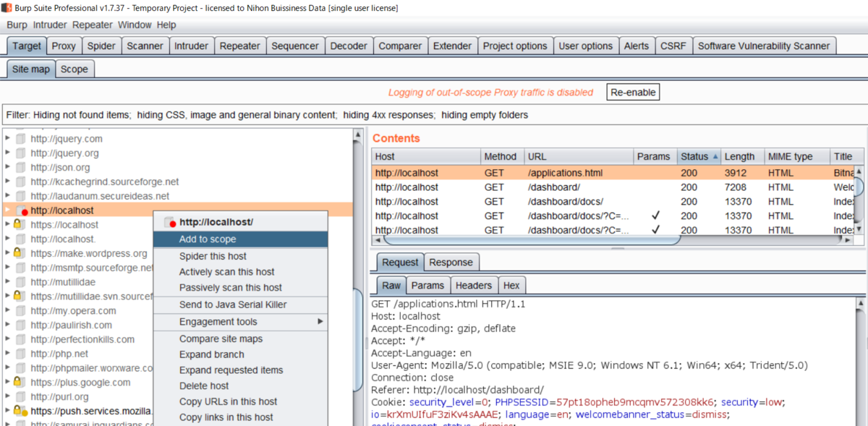The height and width of the screenshot is (426, 868).
Task: Select Send to Java Serial Killer
Action: pyautogui.click(x=241, y=304)
